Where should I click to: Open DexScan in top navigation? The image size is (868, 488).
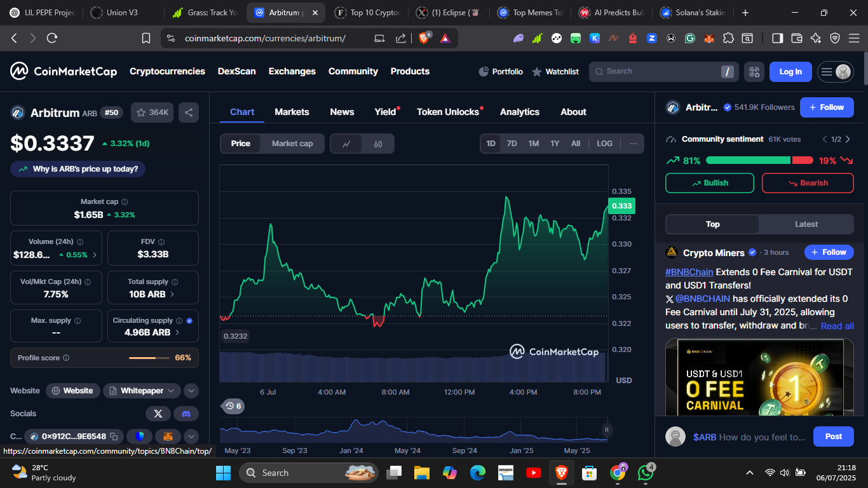click(x=237, y=71)
